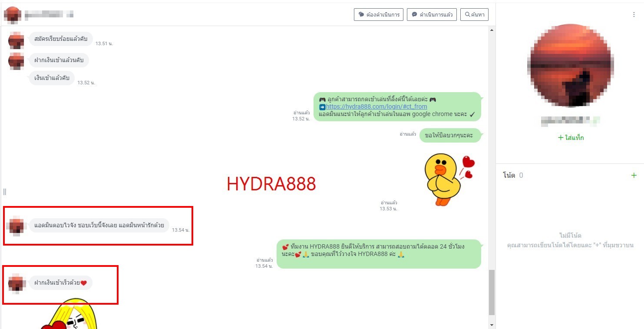Image resolution: width=644 pixels, height=329 pixels.
Task: Click the สมัครเรียบร้อยแล้วคับ message bubble
Action: coord(61,39)
